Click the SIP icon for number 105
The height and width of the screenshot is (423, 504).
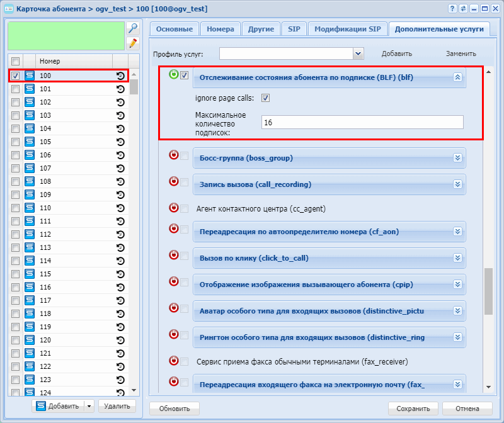[x=30, y=142]
